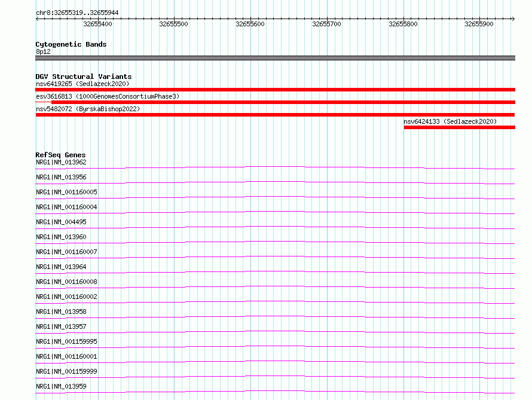Click ruler position 32655900
Image resolution: width=532 pixels, height=400 pixels.
479,24
